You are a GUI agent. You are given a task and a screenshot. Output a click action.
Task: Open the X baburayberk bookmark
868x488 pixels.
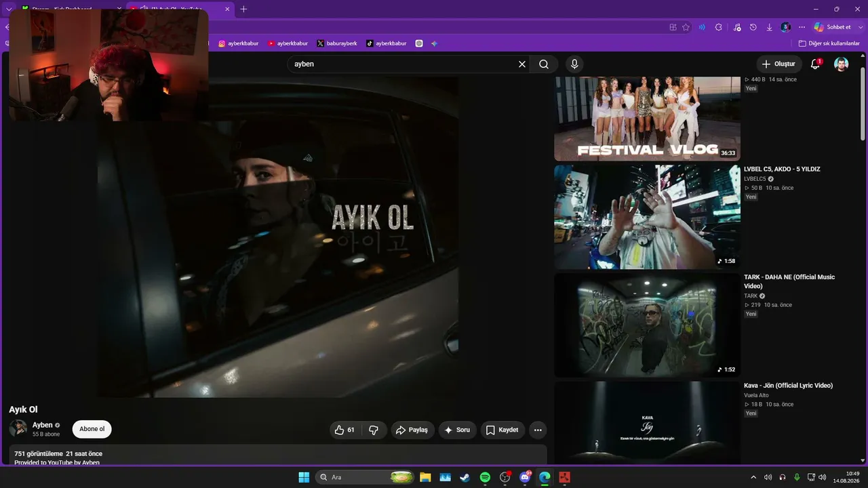337,43
